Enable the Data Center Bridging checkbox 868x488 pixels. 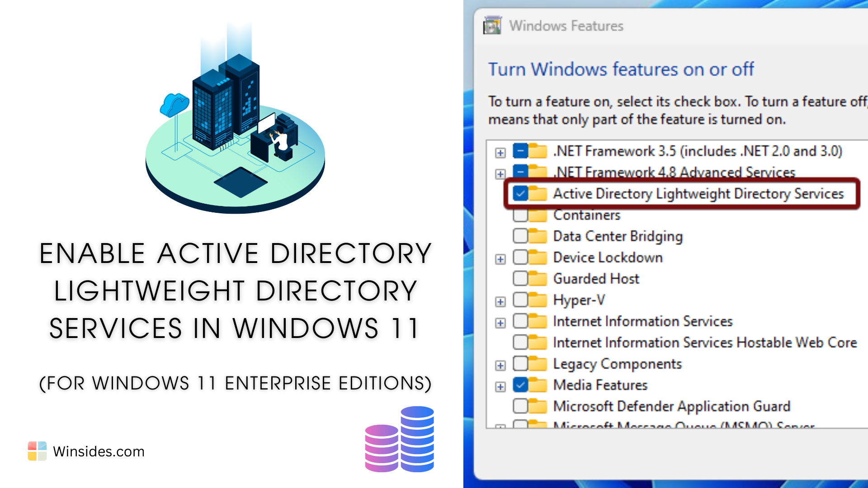pyautogui.click(x=521, y=236)
